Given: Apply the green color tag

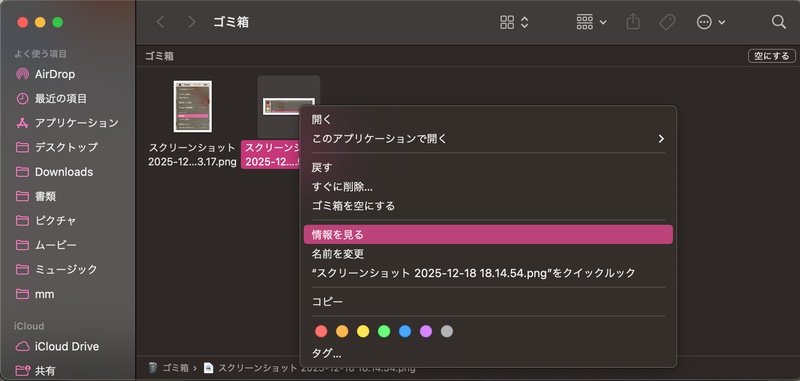Looking at the screenshot, I should point(384,332).
